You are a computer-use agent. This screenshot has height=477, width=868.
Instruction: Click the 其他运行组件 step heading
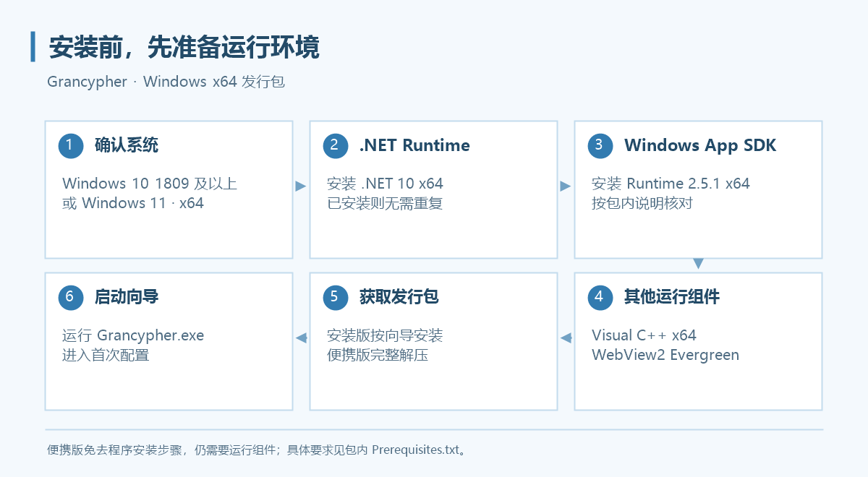point(672,297)
